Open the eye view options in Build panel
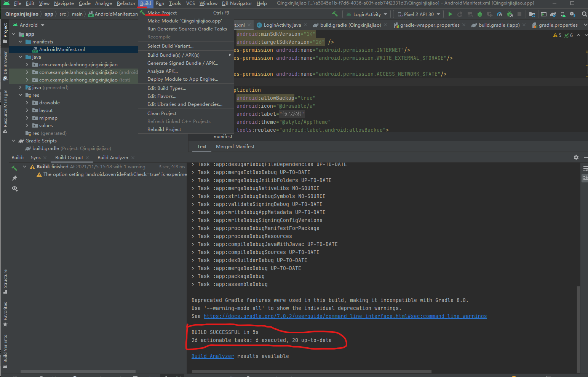 14,188
